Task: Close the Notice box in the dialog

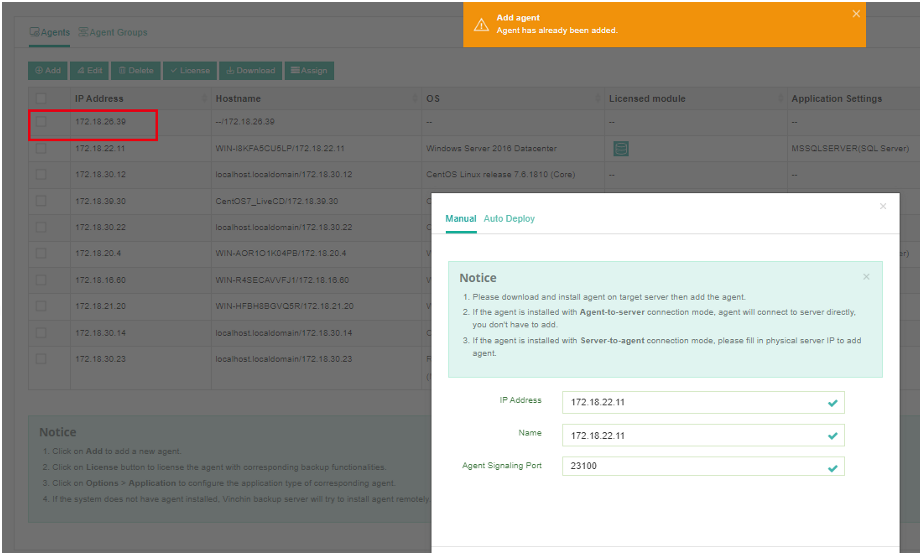Action: coord(866,277)
